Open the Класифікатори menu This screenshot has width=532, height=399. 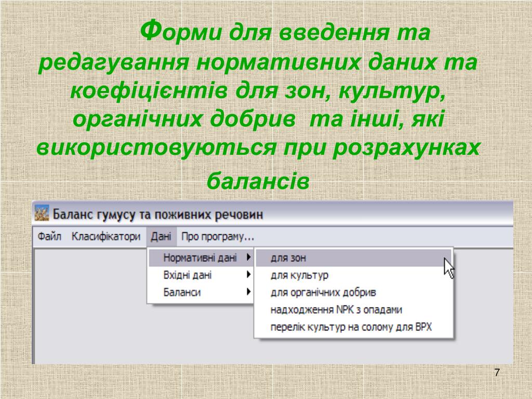coord(106,236)
